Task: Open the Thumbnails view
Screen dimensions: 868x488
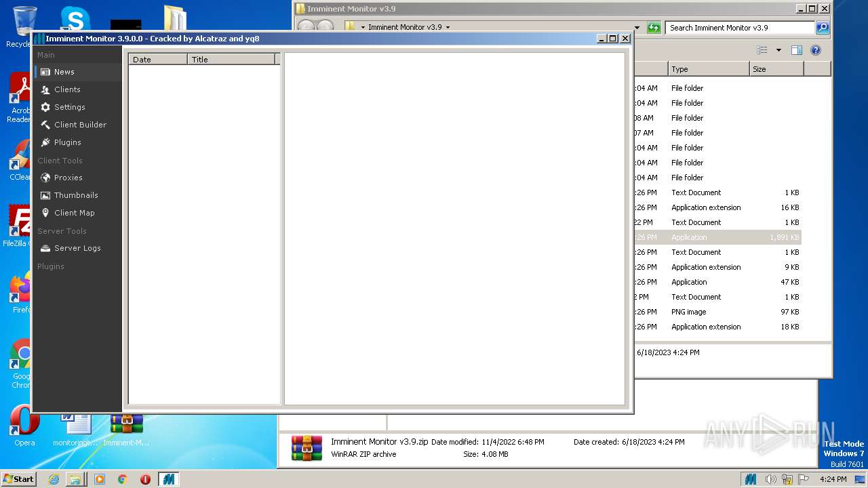Action: (x=77, y=195)
